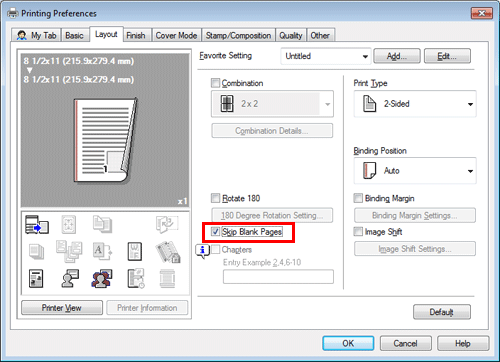Open the Print Type 2-Sided dropdown
Screen dimensions: 500x362
pyautogui.click(x=415, y=104)
